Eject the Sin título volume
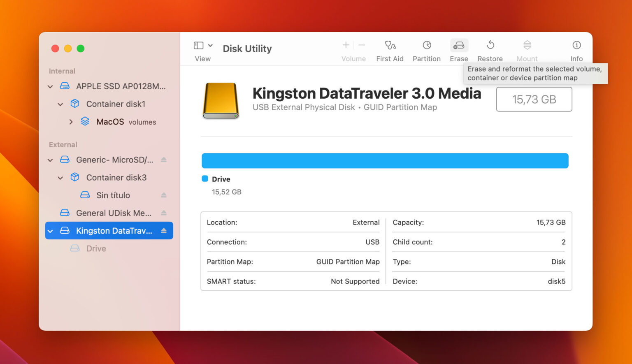Viewport: 632px width, 364px height. (164, 195)
